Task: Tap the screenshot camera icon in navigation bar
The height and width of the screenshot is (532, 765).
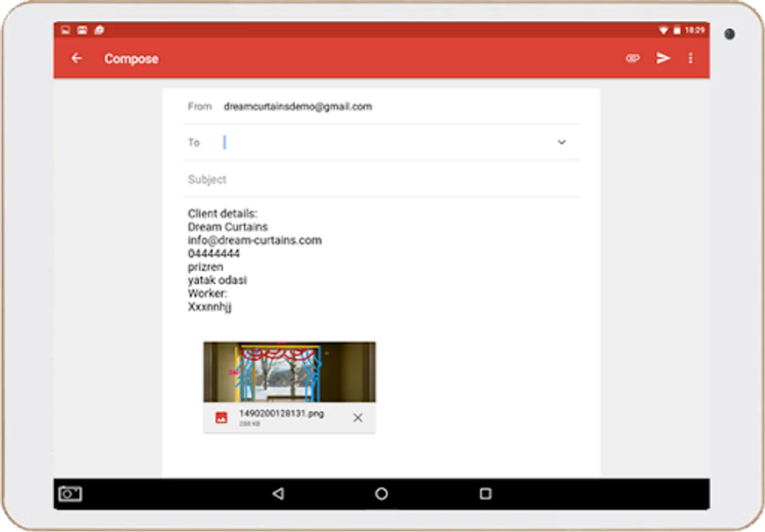Action: pos(70,494)
